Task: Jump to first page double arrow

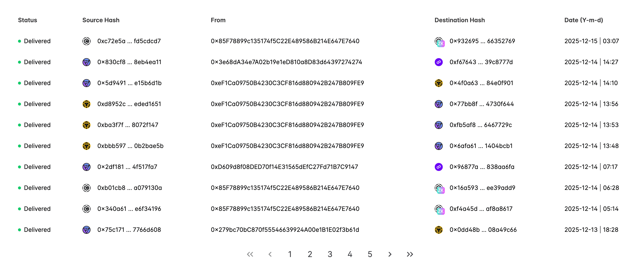Action: [x=250, y=254]
